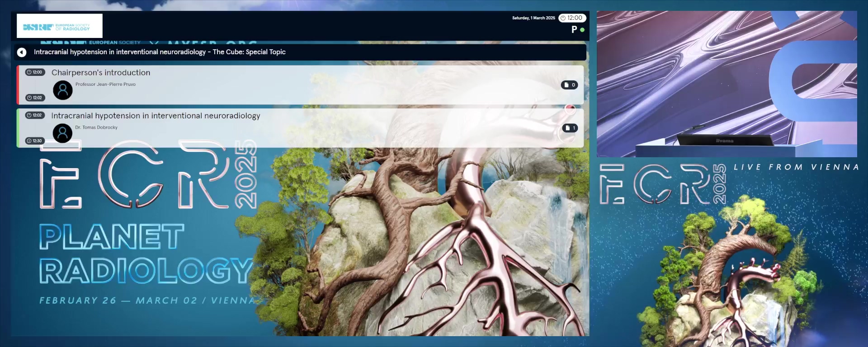Click the 12:02 start time badge of Dobrocky's talk
868x347 pixels.
[35, 115]
